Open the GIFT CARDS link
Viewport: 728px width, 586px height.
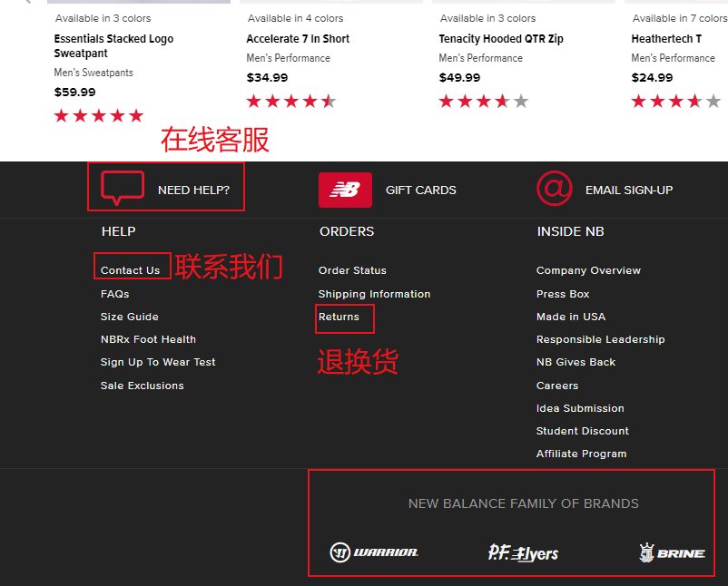[x=420, y=190]
